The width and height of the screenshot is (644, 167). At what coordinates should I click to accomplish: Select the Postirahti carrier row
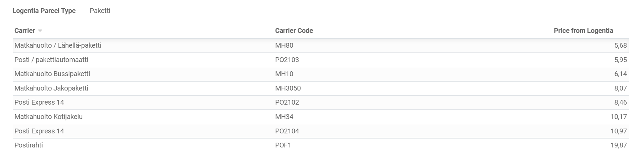click(321, 145)
